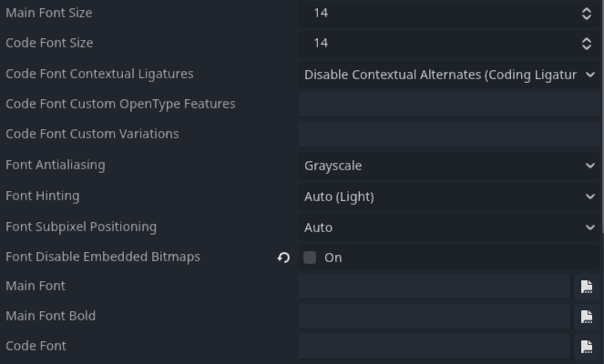The width and height of the screenshot is (604, 364).
Task: Open Font Hinting Auto (Light) dropdown
Action: (449, 197)
